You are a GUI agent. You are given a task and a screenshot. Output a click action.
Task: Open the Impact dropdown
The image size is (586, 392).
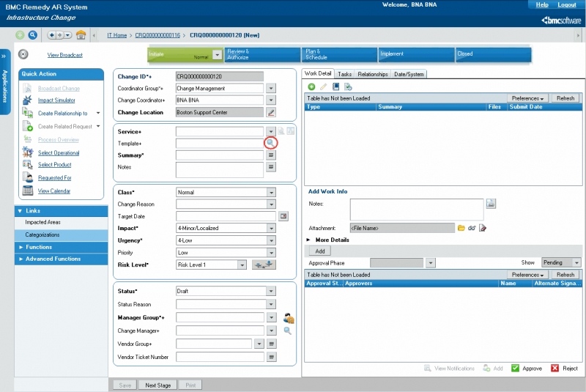(x=271, y=229)
